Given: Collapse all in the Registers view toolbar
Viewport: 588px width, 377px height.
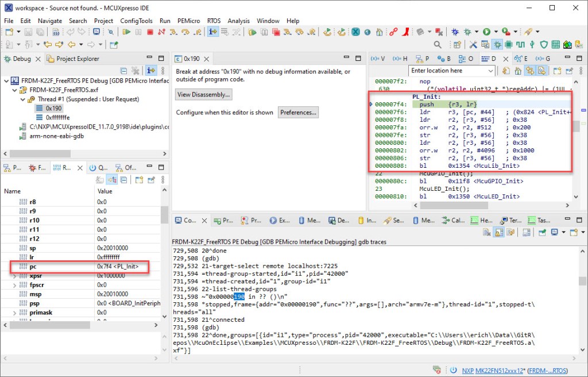Looking at the screenshot, I should [124, 180].
